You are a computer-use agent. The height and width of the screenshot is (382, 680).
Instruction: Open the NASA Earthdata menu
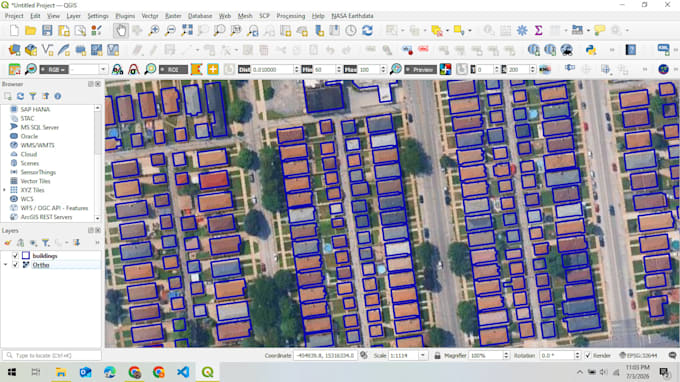(352, 16)
